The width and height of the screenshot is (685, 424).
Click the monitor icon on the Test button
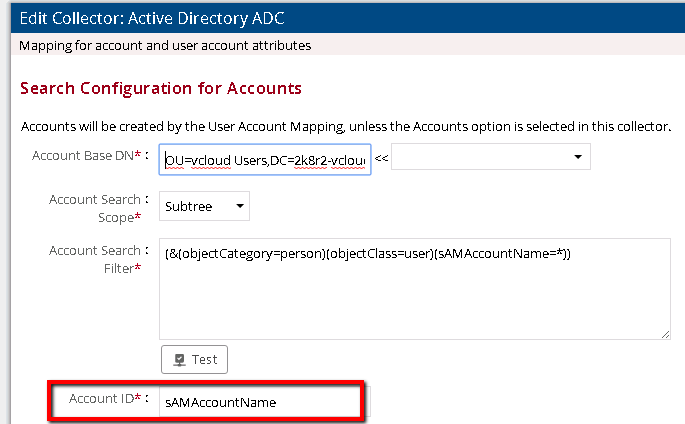coord(180,360)
